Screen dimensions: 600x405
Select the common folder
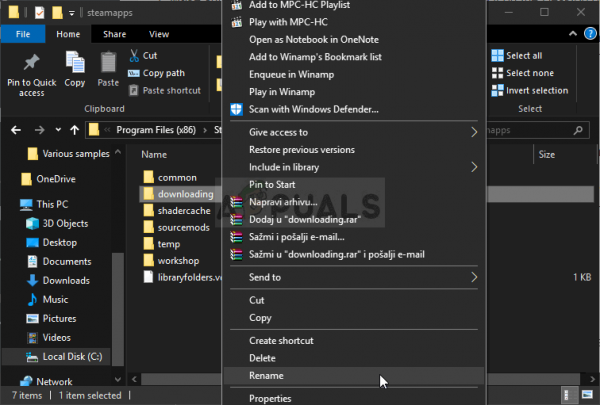(170, 178)
